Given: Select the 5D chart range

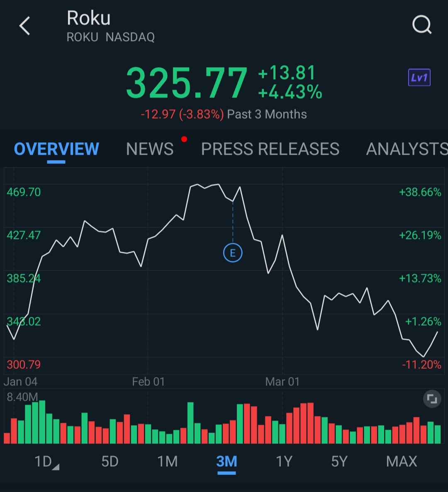Looking at the screenshot, I should [110, 462].
